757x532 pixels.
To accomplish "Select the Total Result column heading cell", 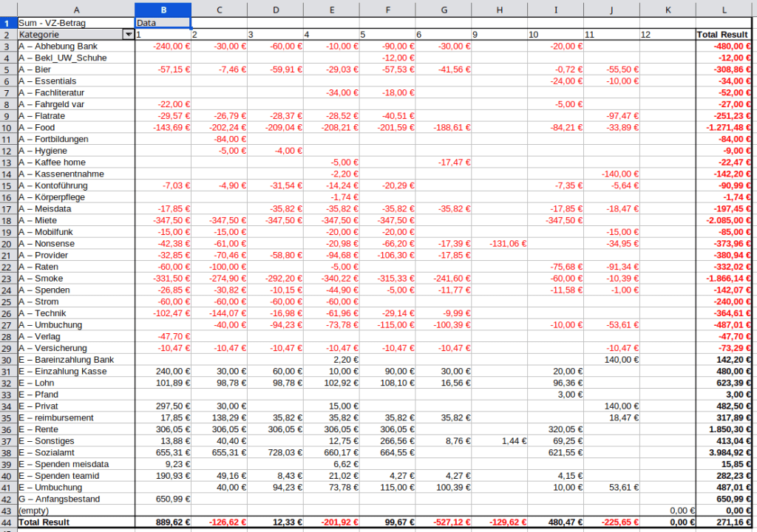I will [724, 35].
